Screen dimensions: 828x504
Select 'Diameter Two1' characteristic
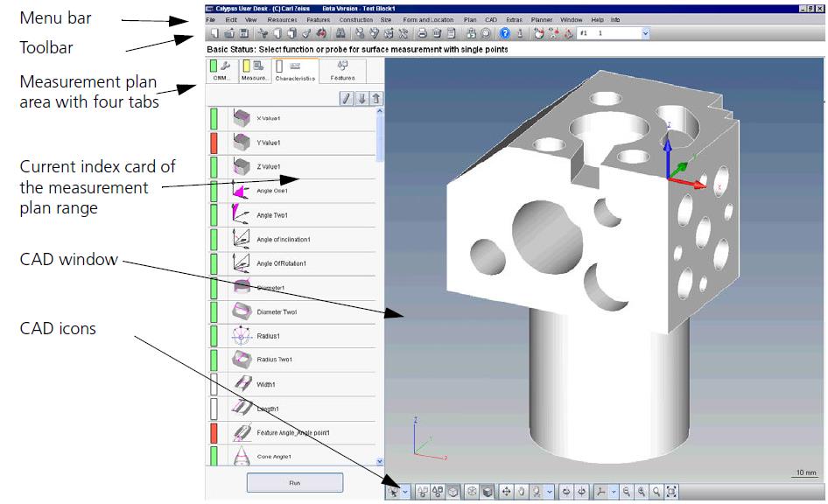click(292, 311)
